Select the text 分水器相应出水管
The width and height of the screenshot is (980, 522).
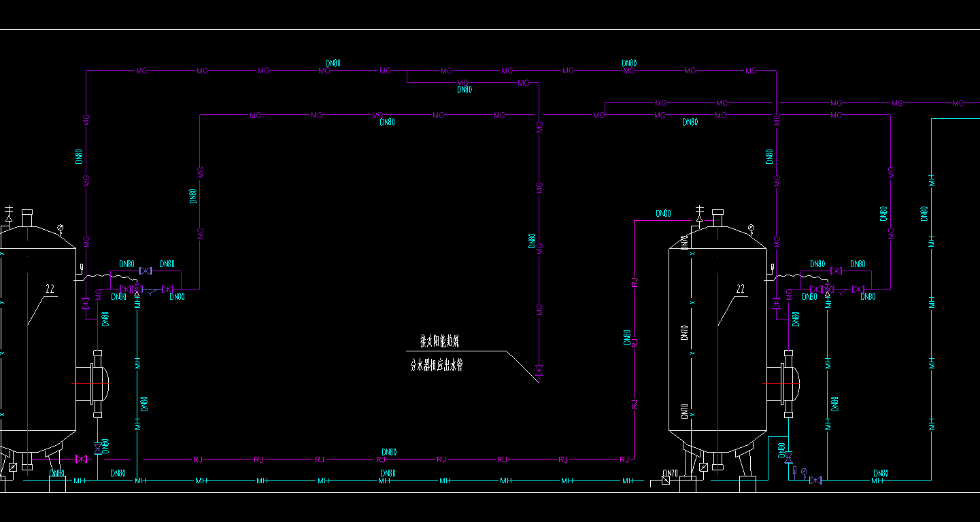[436, 365]
